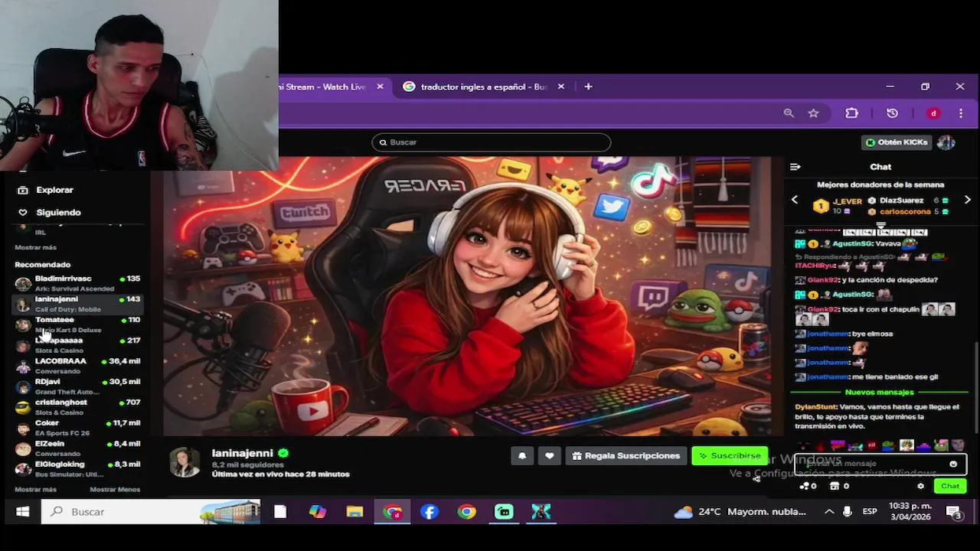
Task: Open the Chrome three-dot menu
Action: (961, 113)
